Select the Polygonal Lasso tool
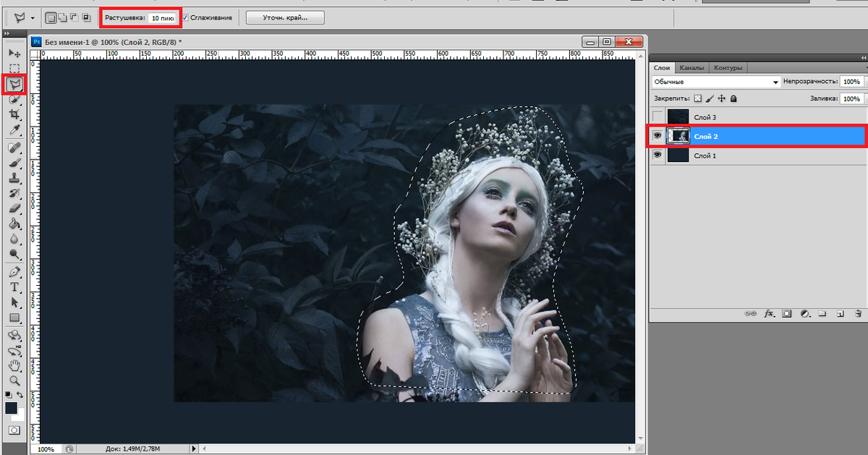Screen dimensions: 868x455 [x=14, y=84]
